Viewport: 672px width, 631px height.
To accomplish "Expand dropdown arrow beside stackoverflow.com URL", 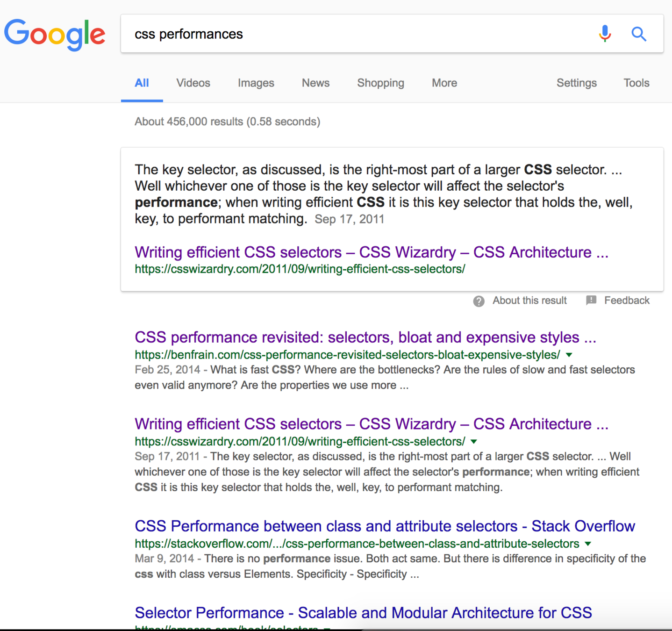I will pyautogui.click(x=588, y=544).
